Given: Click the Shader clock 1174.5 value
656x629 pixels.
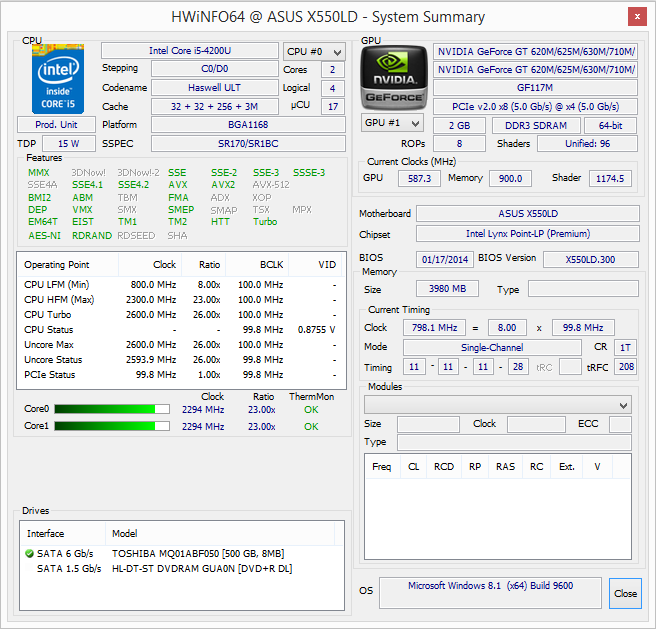Looking at the screenshot, I should [610, 179].
